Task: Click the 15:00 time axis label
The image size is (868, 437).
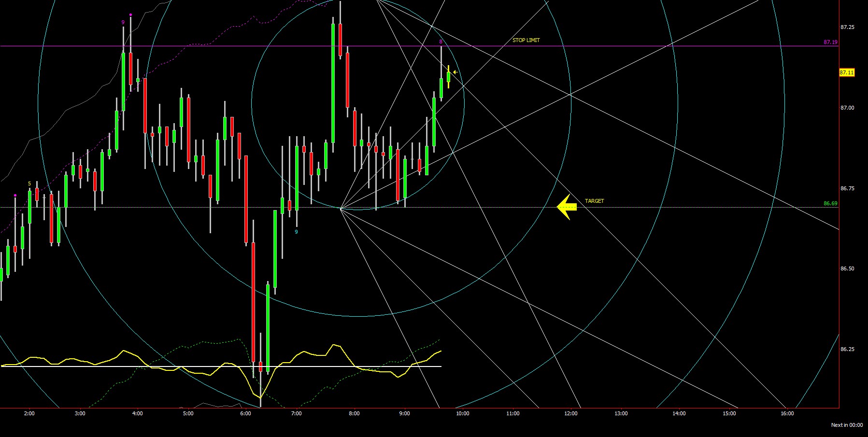Action: (x=729, y=413)
